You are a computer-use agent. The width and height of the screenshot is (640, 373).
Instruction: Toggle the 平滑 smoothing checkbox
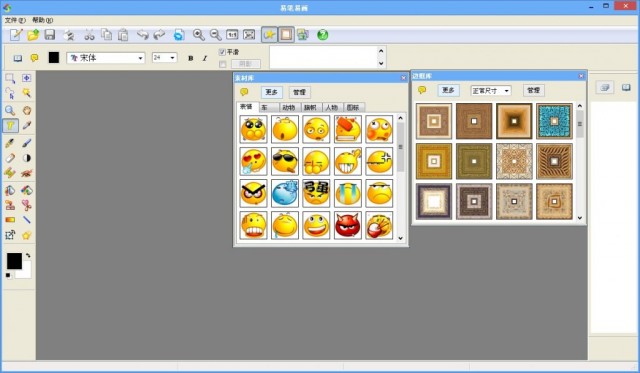pos(222,52)
